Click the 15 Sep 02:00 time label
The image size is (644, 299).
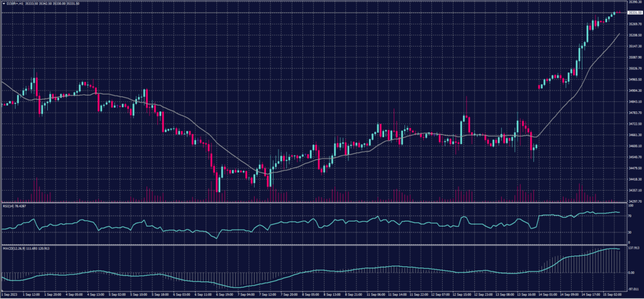611,294
